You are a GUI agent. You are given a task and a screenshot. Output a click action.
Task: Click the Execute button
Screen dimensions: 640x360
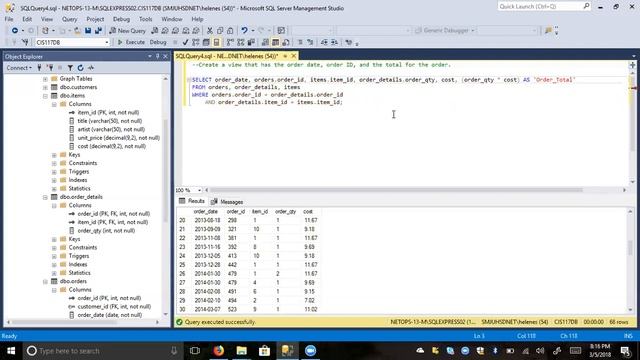[x=131, y=42]
